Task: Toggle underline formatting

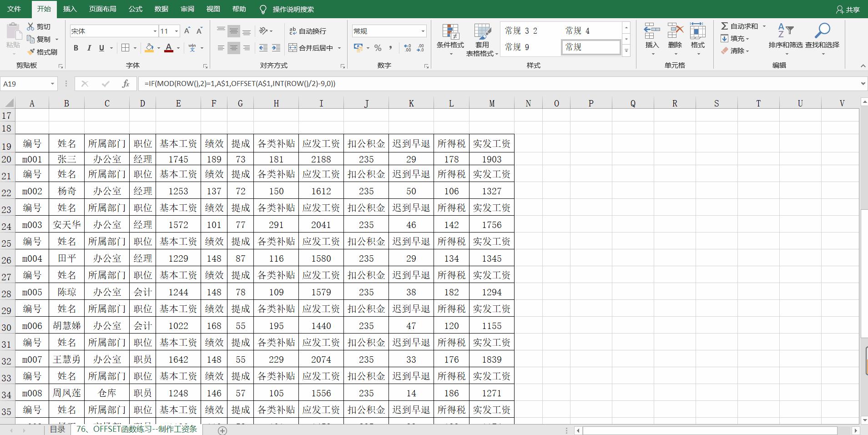Action: pos(101,48)
